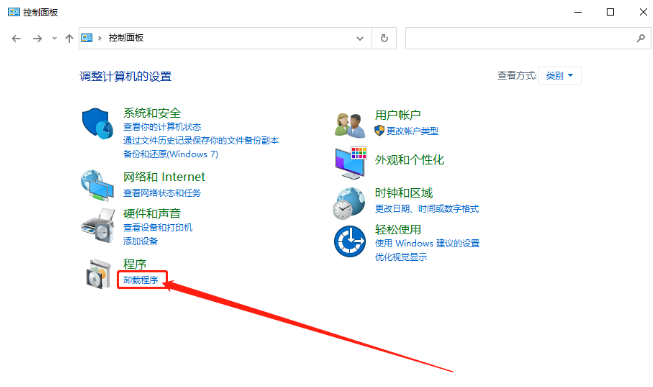The height and width of the screenshot is (387, 653).
Task: Go up one level with up arrow
Action: 69,39
